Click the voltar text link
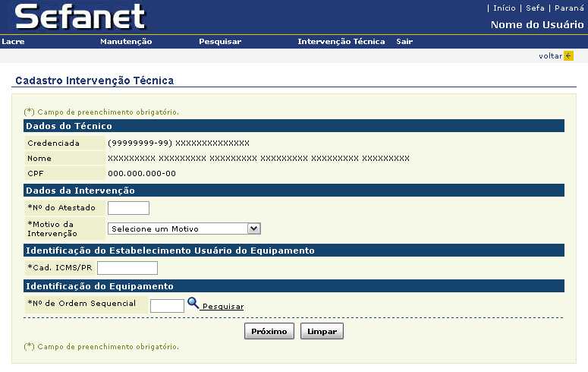This screenshot has width=588, height=372. coord(550,56)
